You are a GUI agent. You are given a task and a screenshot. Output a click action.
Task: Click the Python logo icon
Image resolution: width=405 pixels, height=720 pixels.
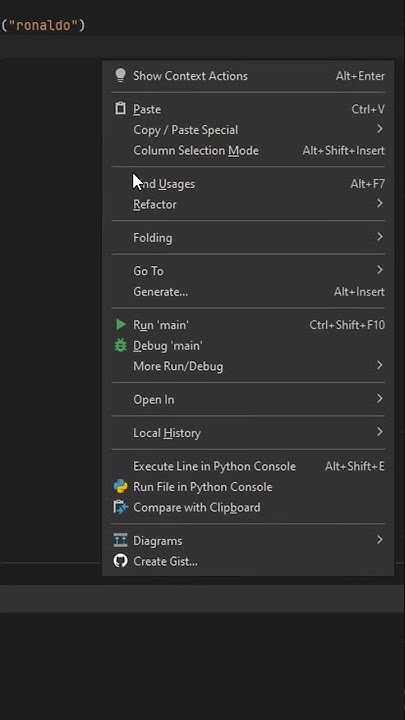[120, 486]
